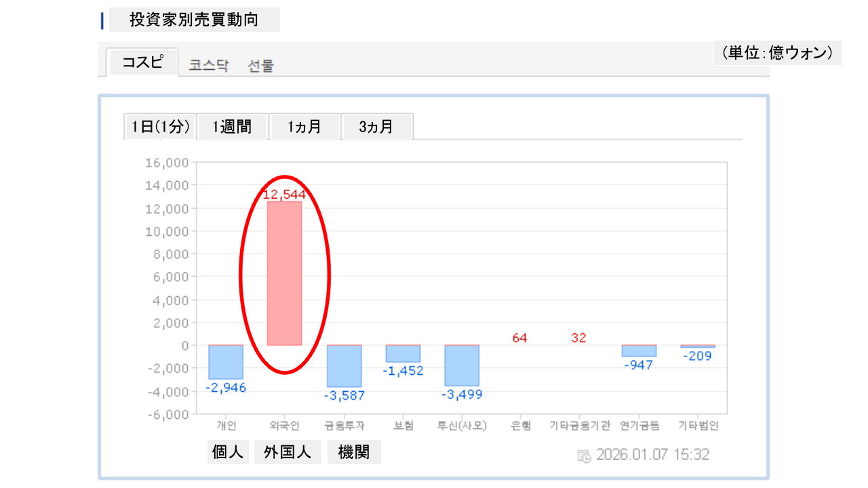The width and height of the screenshot is (868, 488).
Task: Click the 機関 label below the chart
Action: click(354, 452)
